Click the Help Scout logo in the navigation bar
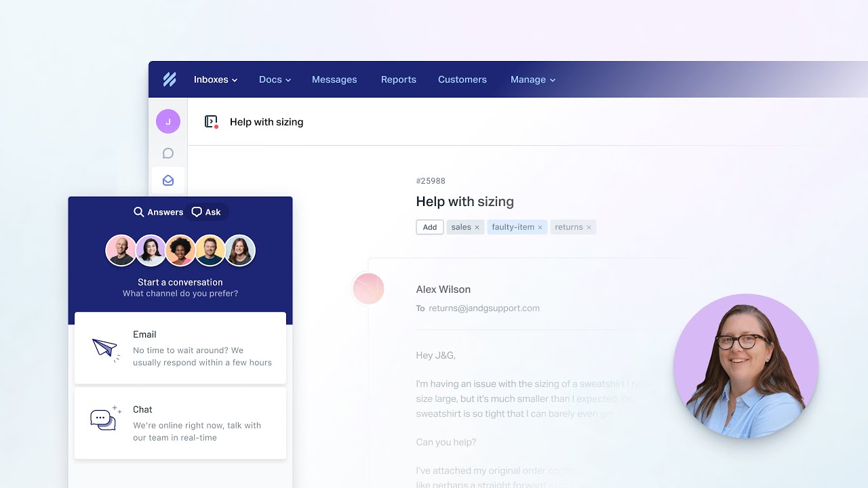Viewport: 868px width, 488px height. pyautogui.click(x=169, y=79)
